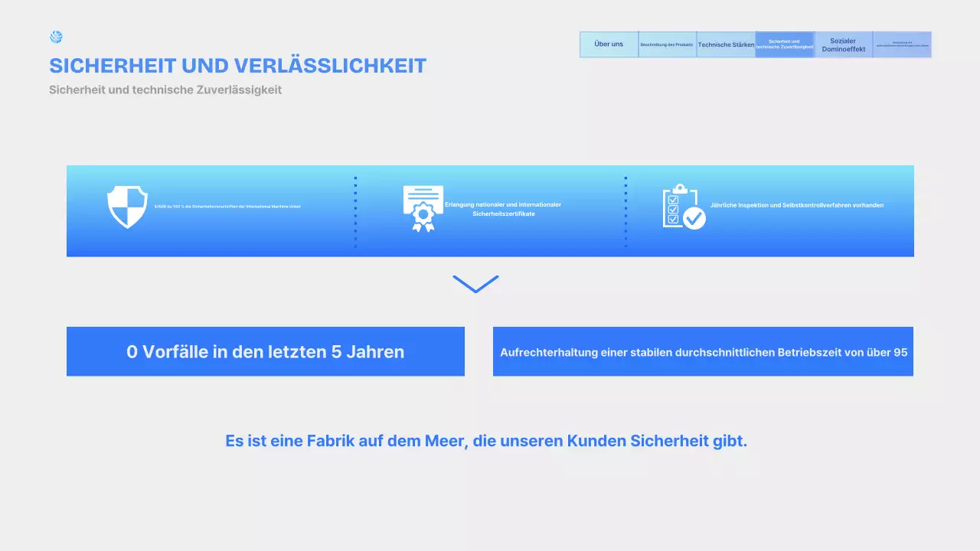Click the certificate ribbon icon
980x551 pixels.
(x=423, y=208)
